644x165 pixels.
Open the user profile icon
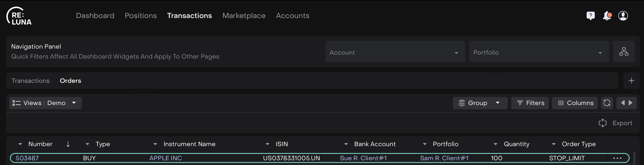(x=623, y=16)
